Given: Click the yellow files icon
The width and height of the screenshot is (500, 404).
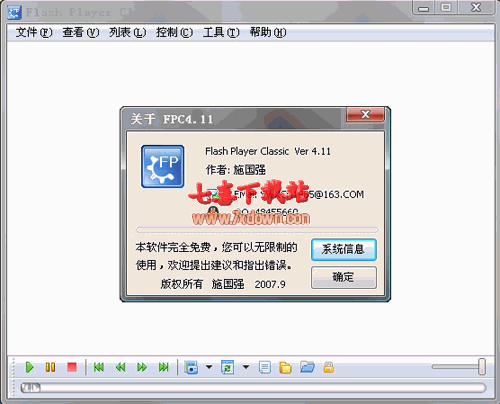Looking at the screenshot, I should coord(285,367).
